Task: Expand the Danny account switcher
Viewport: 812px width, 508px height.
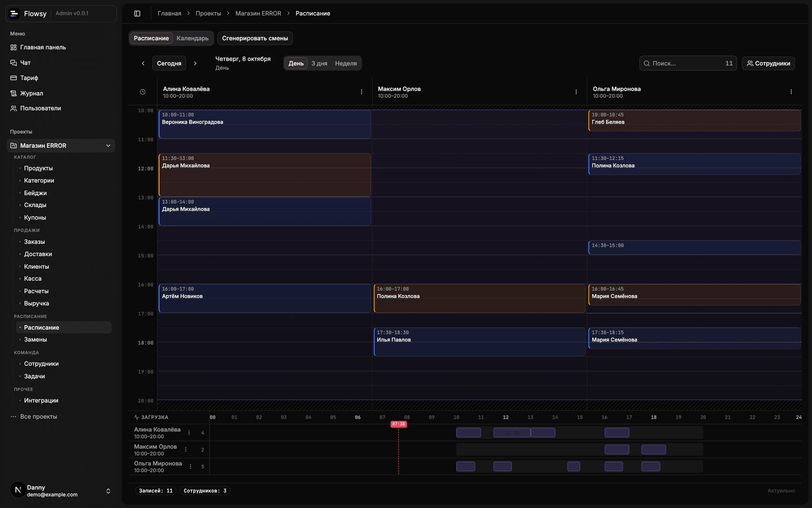Action: 108,491
